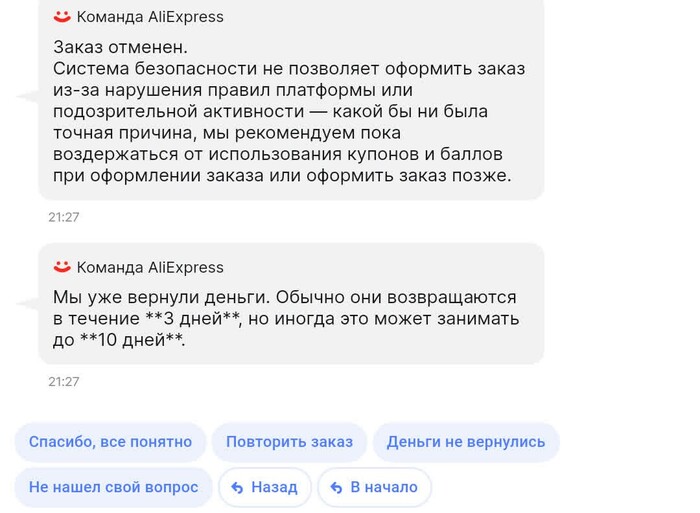Click the 21:27 timestamp under the refund message
700x513 pixels.
[63, 382]
